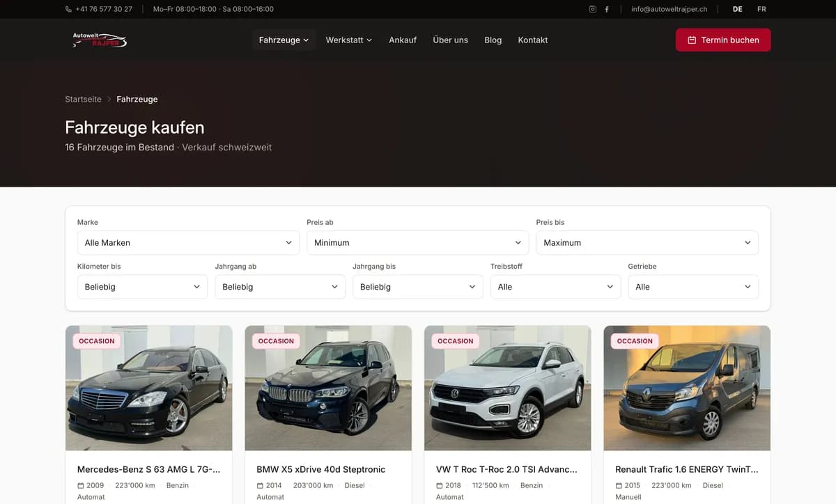Expand the Fahrzeuge navigation menu
This screenshot has height=504, width=836.
coord(284,40)
